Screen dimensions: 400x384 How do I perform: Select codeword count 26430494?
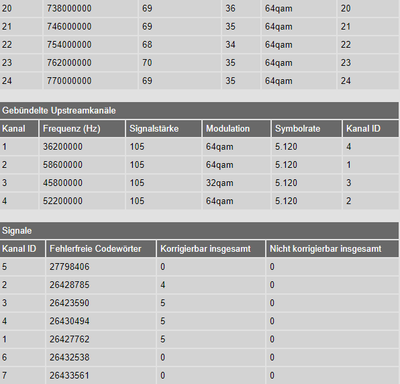click(x=69, y=321)
